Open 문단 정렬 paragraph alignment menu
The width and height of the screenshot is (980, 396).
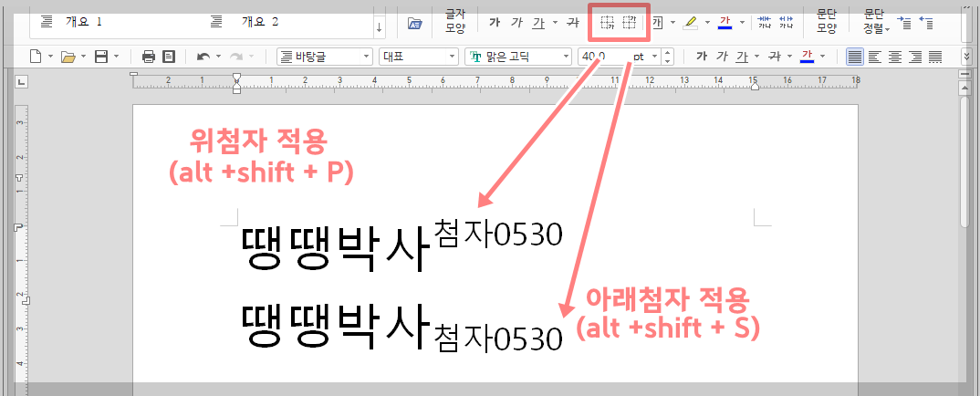pyautogui.click(x=877, y=23)
